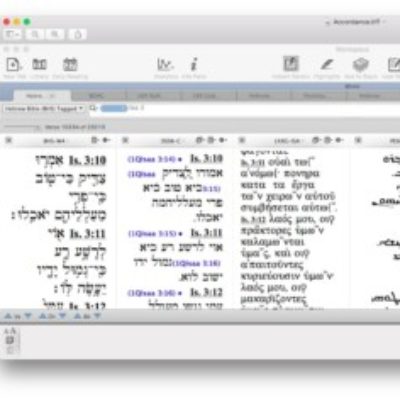
Task: Select the Highlights pen icon
Action: click(327, 64)
